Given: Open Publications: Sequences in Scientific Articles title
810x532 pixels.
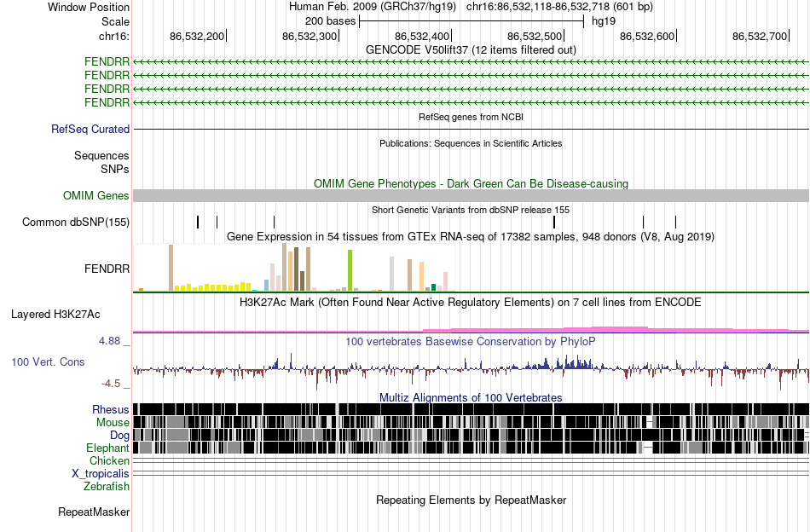Looking at the screenshot, I should (x=471, y=143).
